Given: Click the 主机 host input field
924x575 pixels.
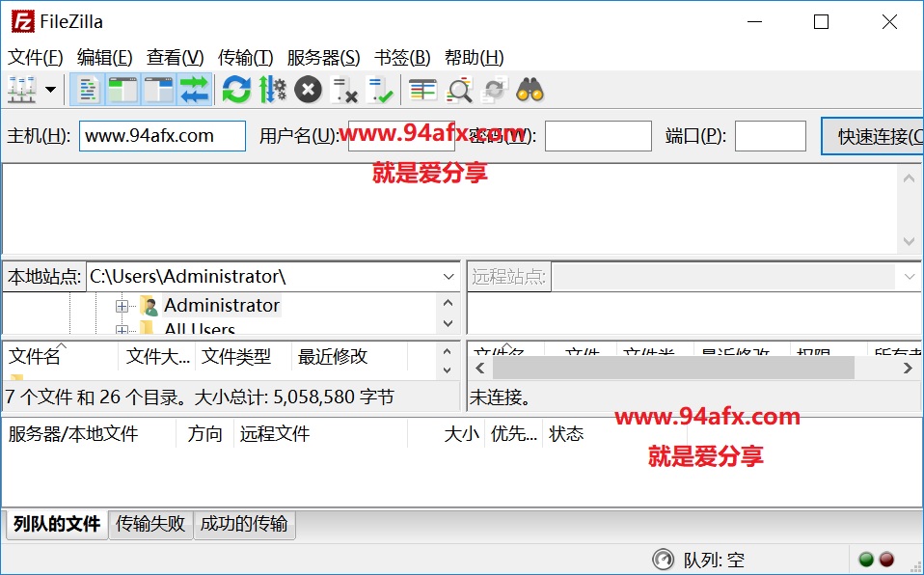Looking at the screenshot, I should 162,136.
